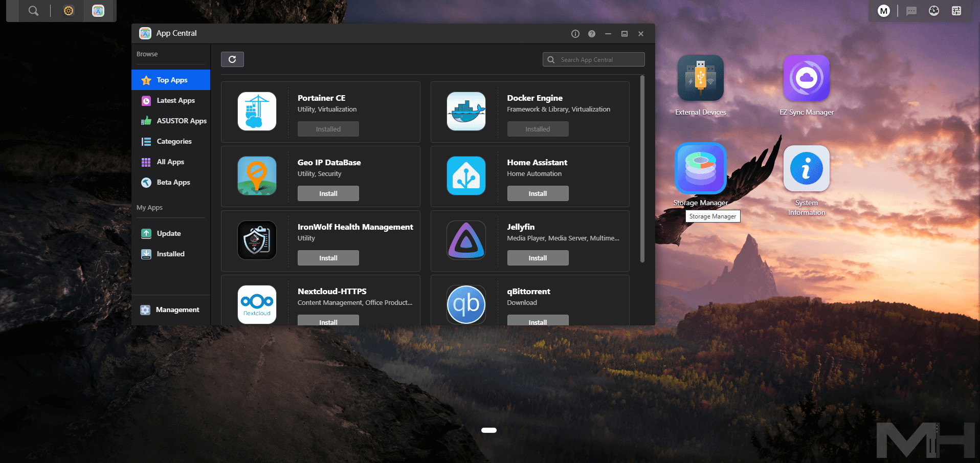Viewport: 980px width, 463px height.
Task: Open the Portainer CE title link
Action: (x=321, y=98)
